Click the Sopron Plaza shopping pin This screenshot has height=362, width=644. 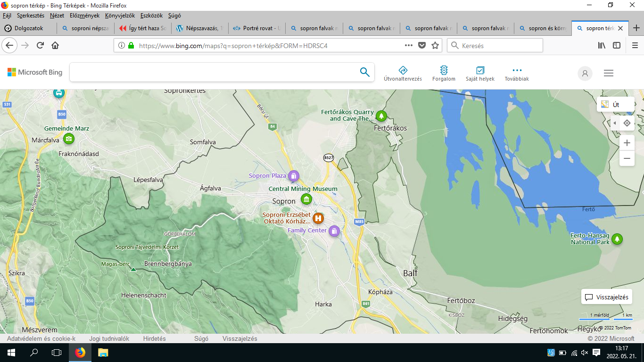point(294,176)
